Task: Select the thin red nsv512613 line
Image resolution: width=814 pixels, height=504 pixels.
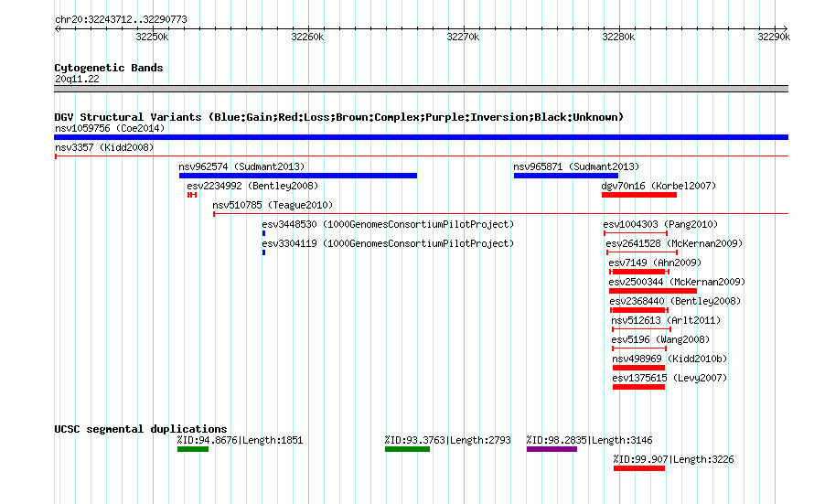Action: point(642,329)
